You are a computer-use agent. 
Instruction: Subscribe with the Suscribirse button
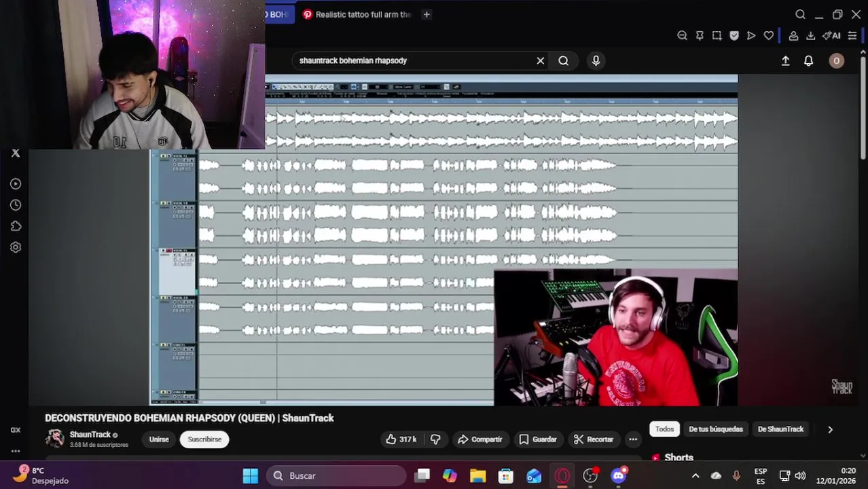click(x=204, y=439)
